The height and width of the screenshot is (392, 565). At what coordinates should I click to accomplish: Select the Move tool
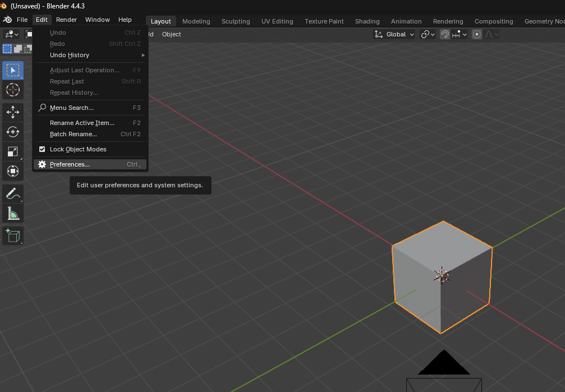[12, 112]
